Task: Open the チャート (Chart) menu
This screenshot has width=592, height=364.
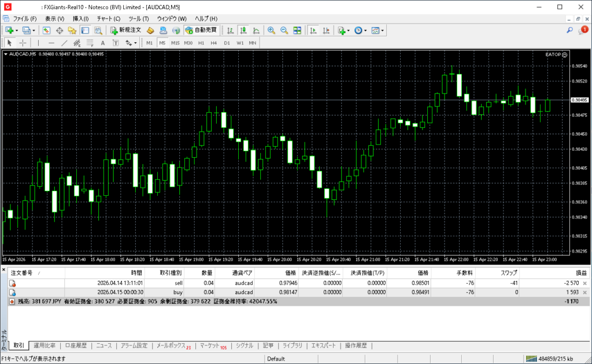Action: coord(108,18)
